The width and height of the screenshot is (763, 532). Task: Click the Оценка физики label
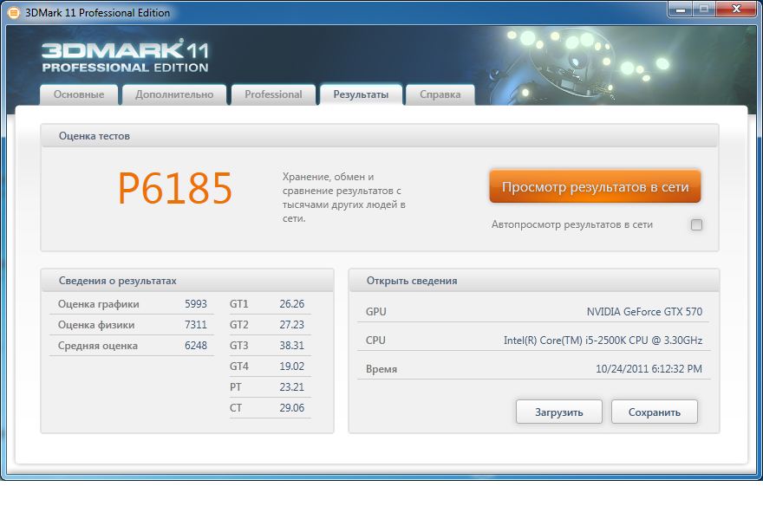click(96, 325)
